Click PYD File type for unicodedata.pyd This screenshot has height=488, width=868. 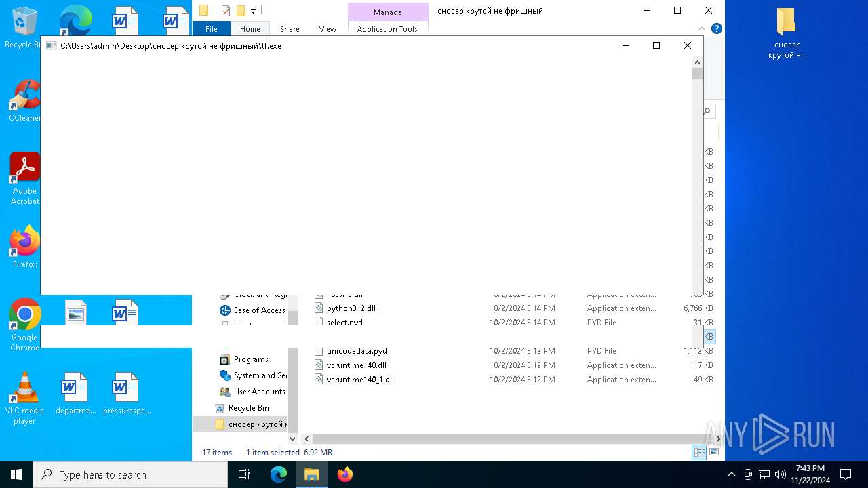[x=601, y=351]
